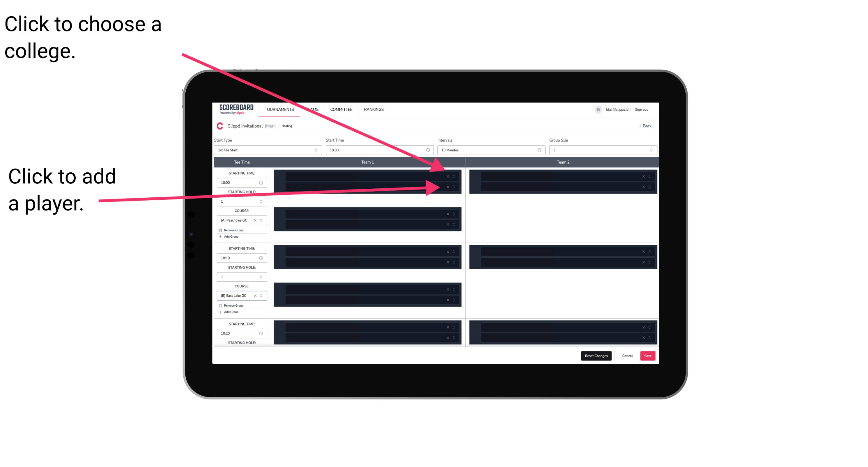
Task: Click the Save button
Action: (649, 355)
